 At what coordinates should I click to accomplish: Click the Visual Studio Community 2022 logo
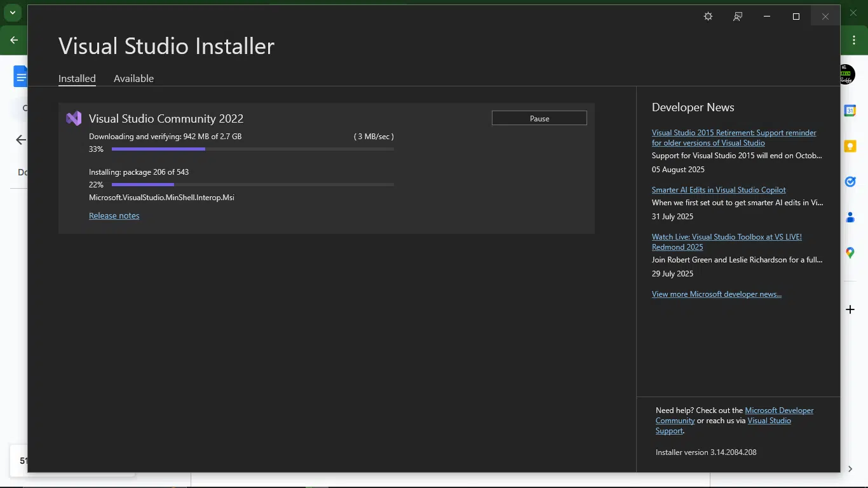74,118
